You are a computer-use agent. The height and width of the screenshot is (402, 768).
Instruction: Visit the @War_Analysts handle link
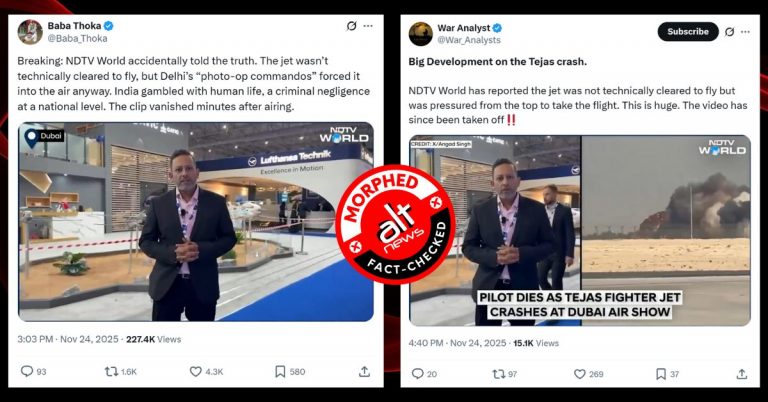[469, 40]
